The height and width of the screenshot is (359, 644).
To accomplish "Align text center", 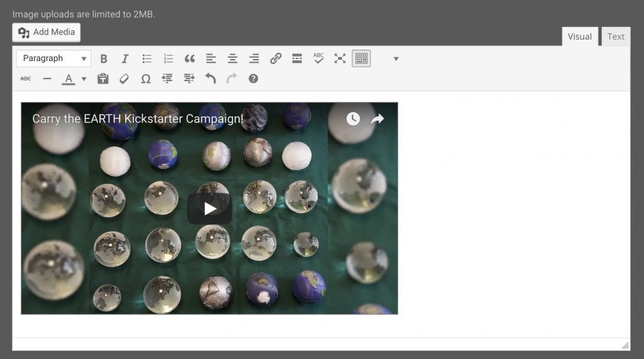I will pyautogui.click(x=233, y=58).
